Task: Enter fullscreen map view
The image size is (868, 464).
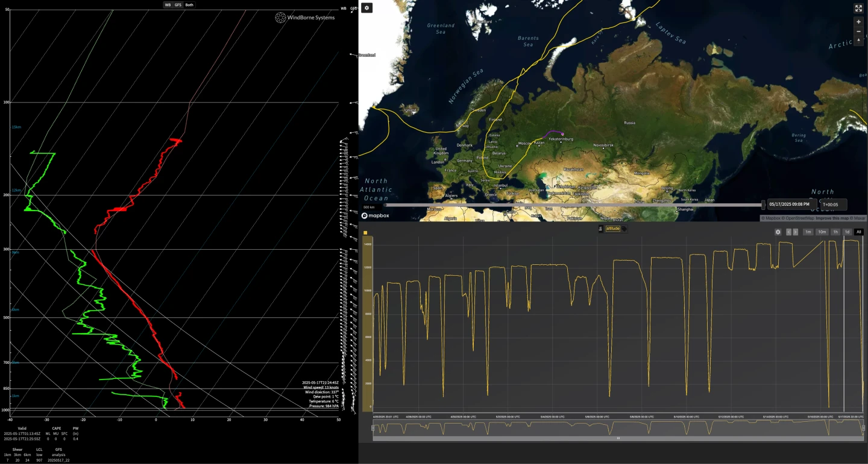Action: [x=858, y=8]
